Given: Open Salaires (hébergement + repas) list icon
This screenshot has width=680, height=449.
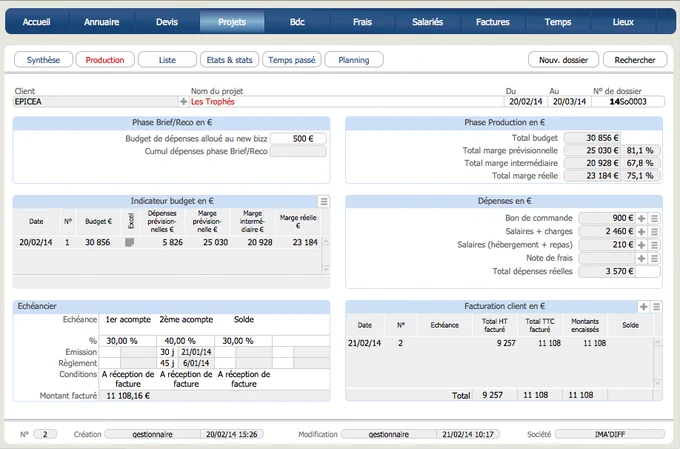Looking at the screenshot, I should (654, 245).
